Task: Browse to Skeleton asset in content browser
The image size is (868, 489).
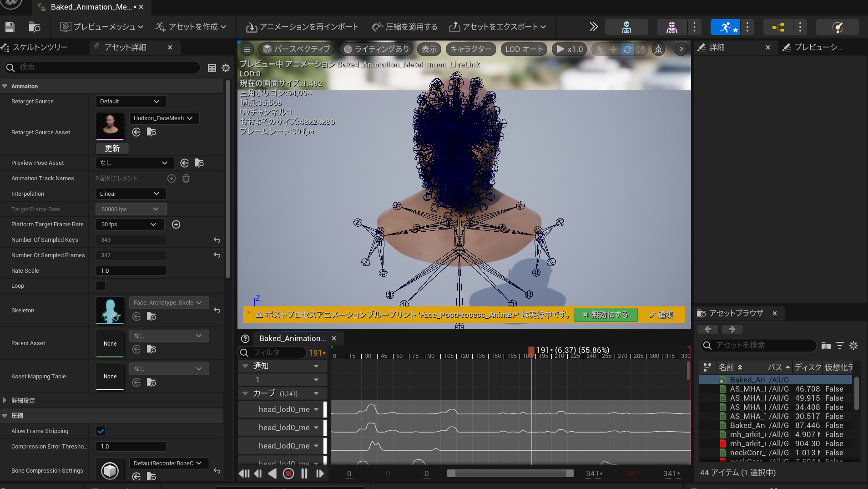Action: [151, 316]
